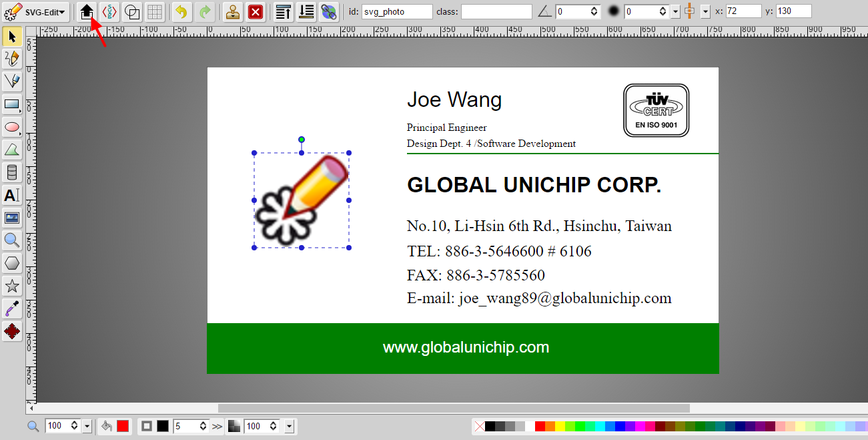Click the E-mail address line on card
This screenshot has width=868, height=440.
tap(539, 298)
